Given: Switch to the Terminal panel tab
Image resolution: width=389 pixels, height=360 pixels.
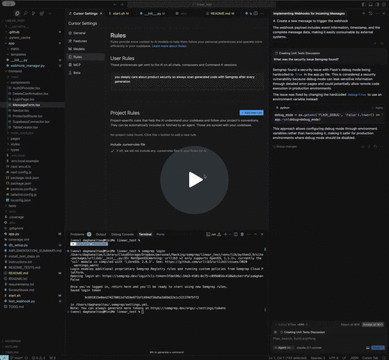Looking at the screenshot, I should (x=145, y=234).
